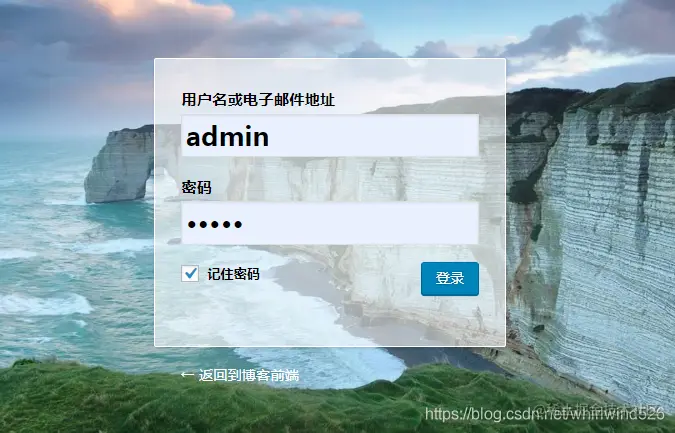This screenshot has width=675, height=433.
Task: Click into the masked password field
Action: click(330, 223)
